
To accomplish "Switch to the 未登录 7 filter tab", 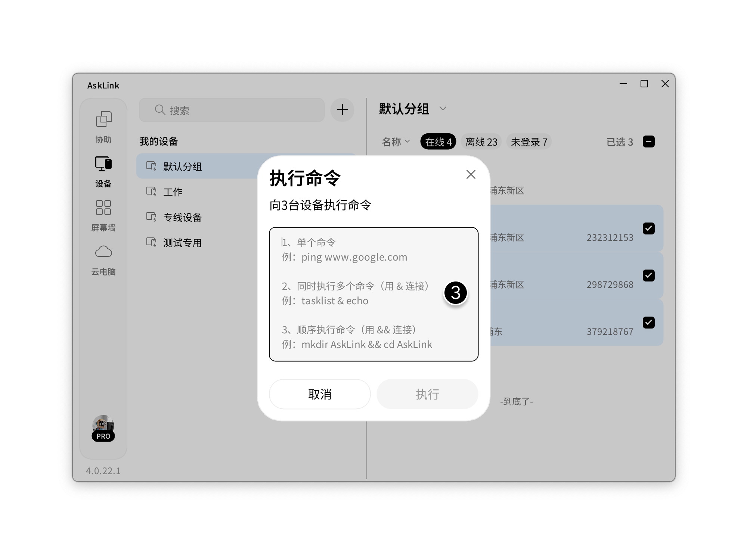I will [529, 141].
